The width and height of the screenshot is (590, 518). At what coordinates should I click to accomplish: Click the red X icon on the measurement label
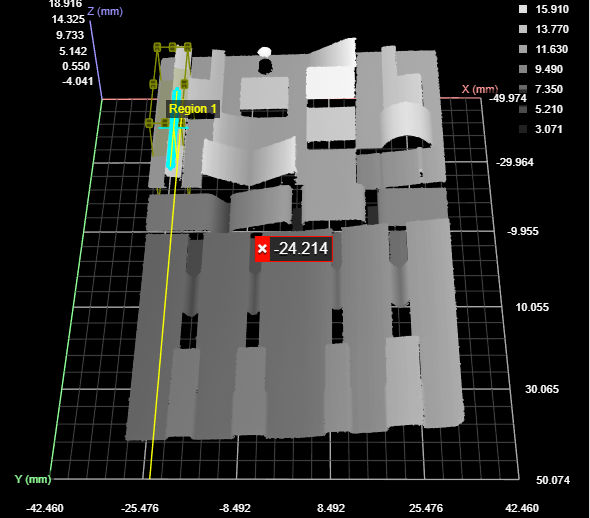click(262, 249)
